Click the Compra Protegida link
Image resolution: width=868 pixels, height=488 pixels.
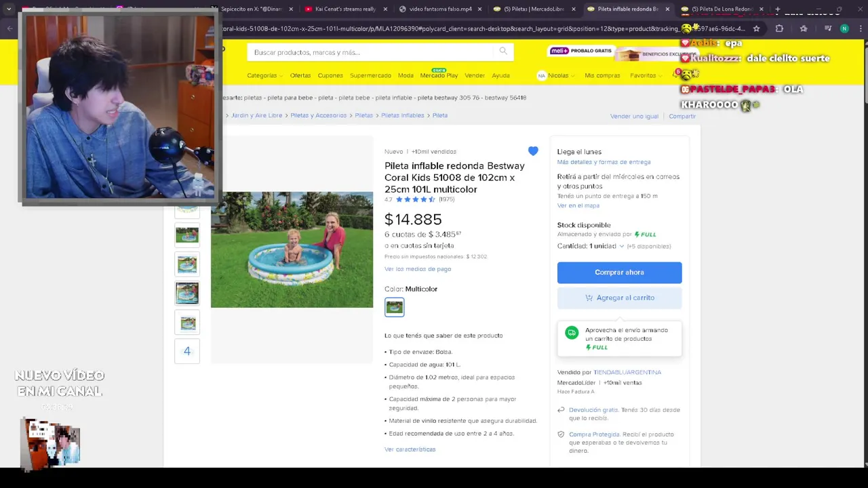tap(594, 434)
